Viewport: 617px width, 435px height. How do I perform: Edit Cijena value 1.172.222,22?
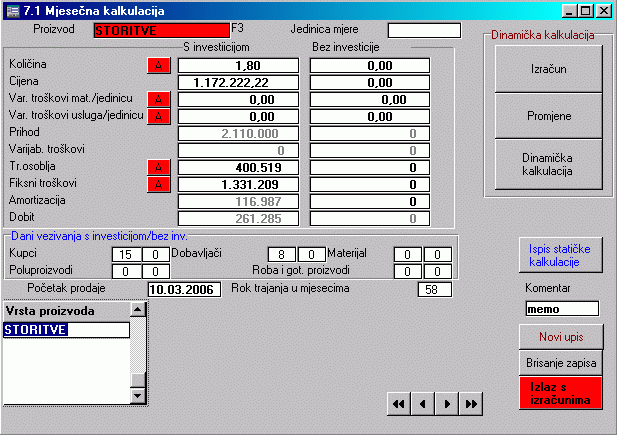238,83
